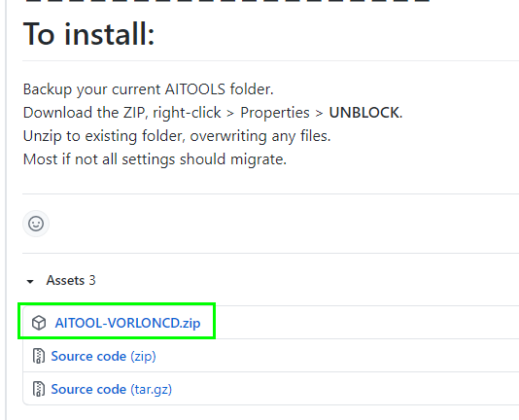Click the "Download the ZIP" text
Viewport: 519px width, 420px height.
point(84,113)
